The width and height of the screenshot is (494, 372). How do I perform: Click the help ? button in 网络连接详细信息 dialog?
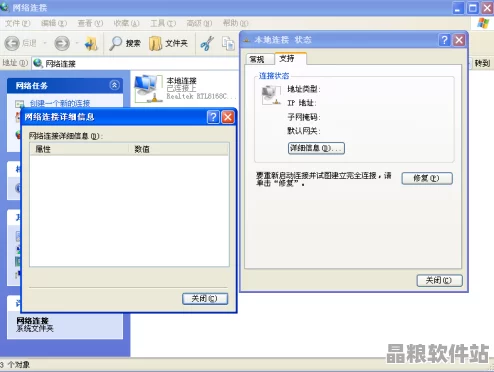click(213, 117)
